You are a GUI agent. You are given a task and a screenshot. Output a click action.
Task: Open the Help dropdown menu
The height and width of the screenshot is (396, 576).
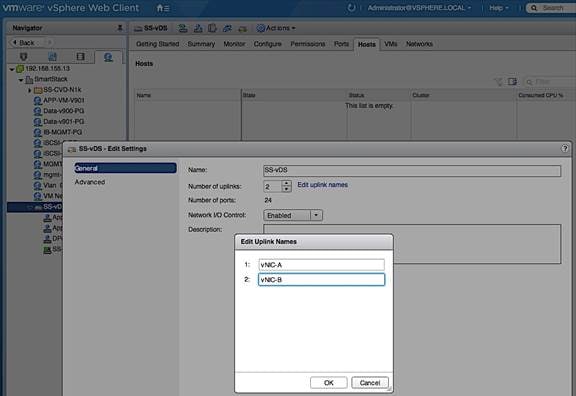point(498,8)
